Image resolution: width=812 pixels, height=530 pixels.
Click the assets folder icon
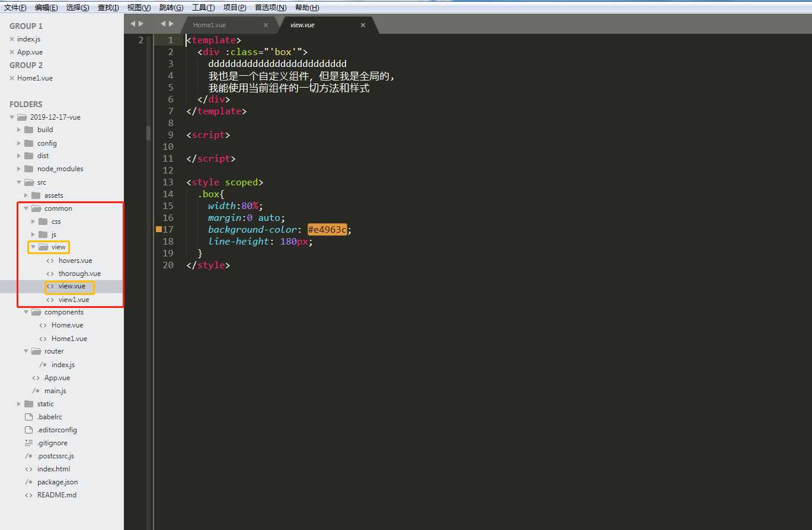[x=36, y=195]
